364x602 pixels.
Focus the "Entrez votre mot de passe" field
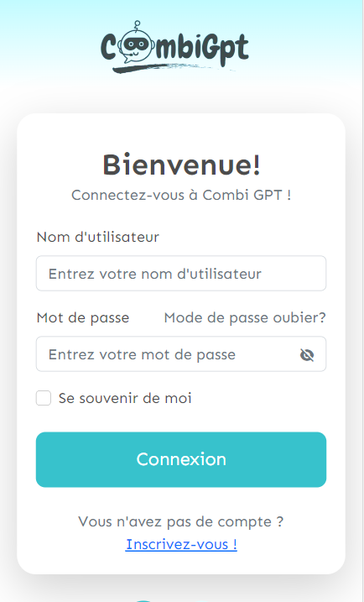click(x=181, y=354)
